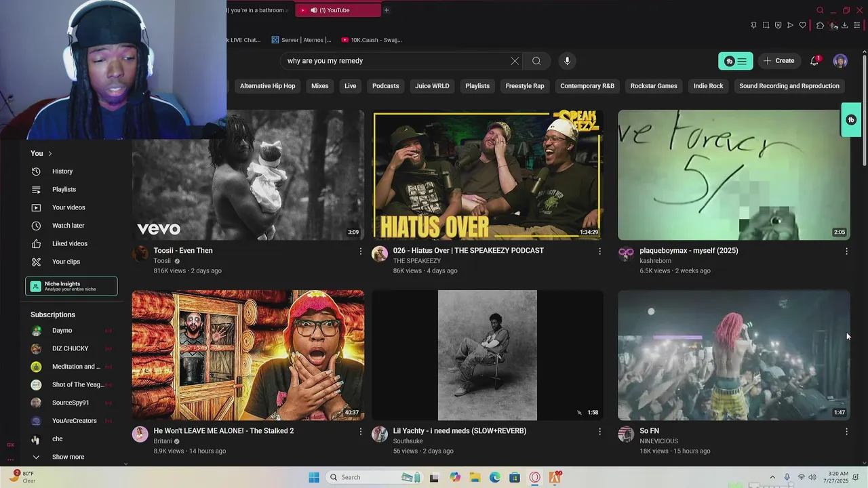Screen dimensions: 868x488
Task: Open Toosii - Even Then thumbnail
Action: pos(248,175)
